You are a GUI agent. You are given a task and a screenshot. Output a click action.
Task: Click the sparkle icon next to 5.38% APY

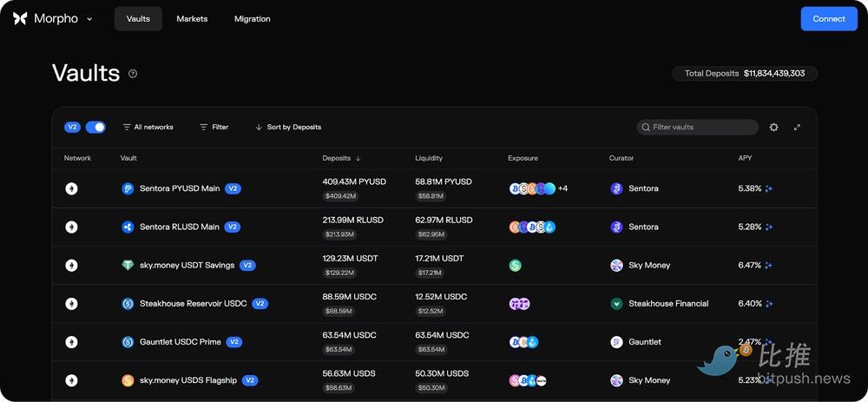coord(769,188)
